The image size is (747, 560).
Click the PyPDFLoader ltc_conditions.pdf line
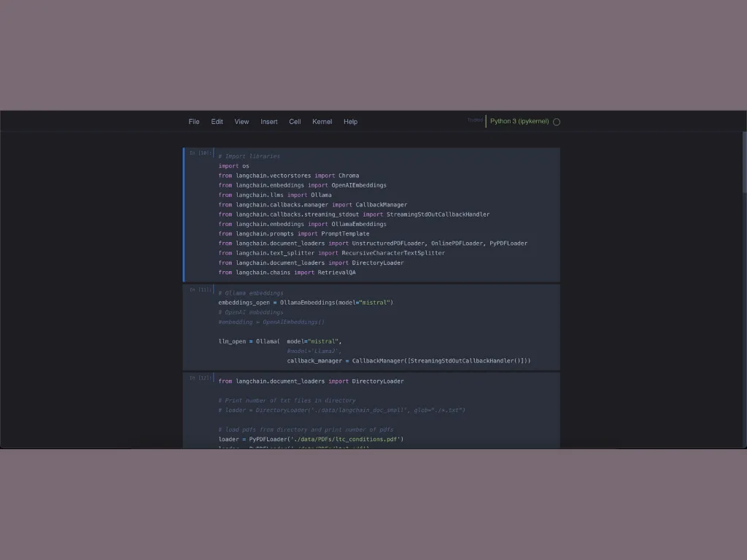point(310,440)
